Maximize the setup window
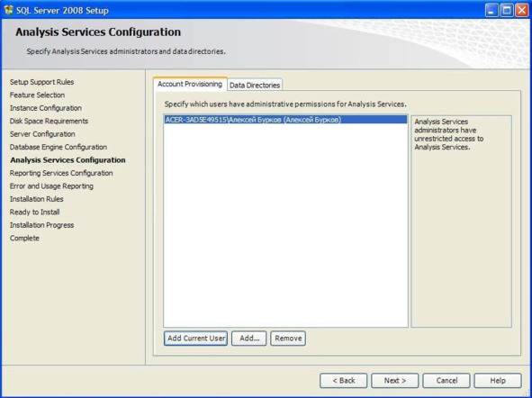532x398 pixels. (x=507, y=10)
